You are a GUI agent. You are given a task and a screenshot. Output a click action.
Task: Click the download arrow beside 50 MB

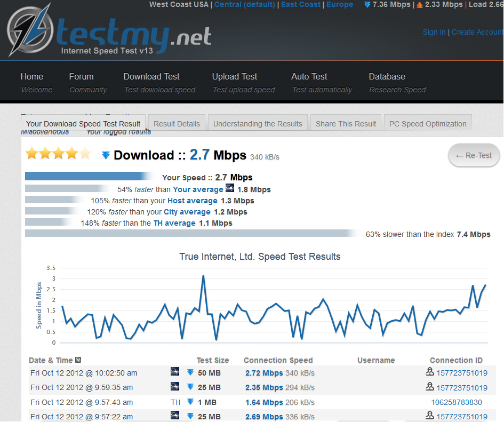tap(190, 372)
